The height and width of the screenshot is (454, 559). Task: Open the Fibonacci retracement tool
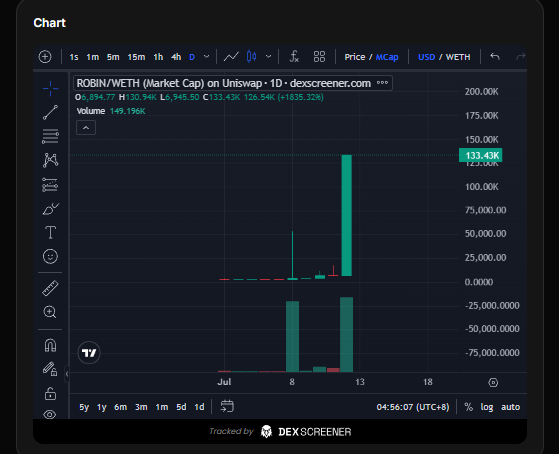tap(50, 136)
